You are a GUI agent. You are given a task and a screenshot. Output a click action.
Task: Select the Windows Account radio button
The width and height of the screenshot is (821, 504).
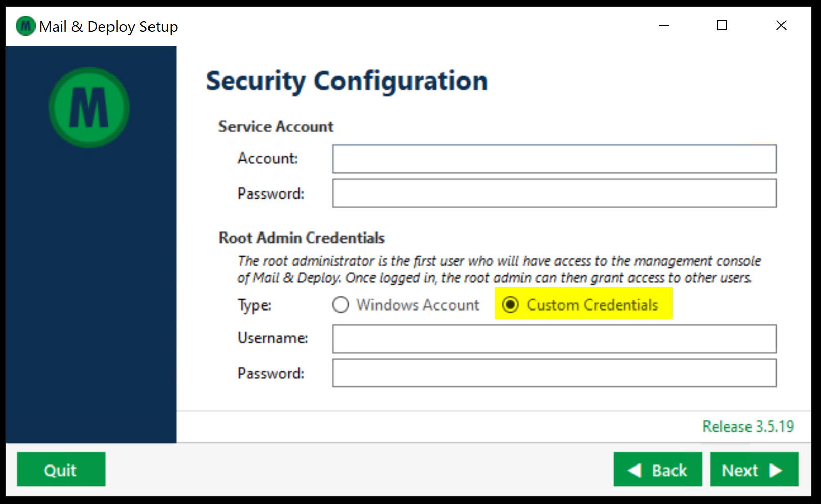(x=341, y=305)
